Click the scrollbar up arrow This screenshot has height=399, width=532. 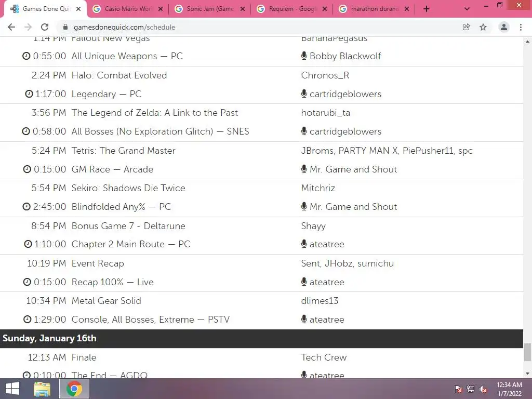(527, 42)
